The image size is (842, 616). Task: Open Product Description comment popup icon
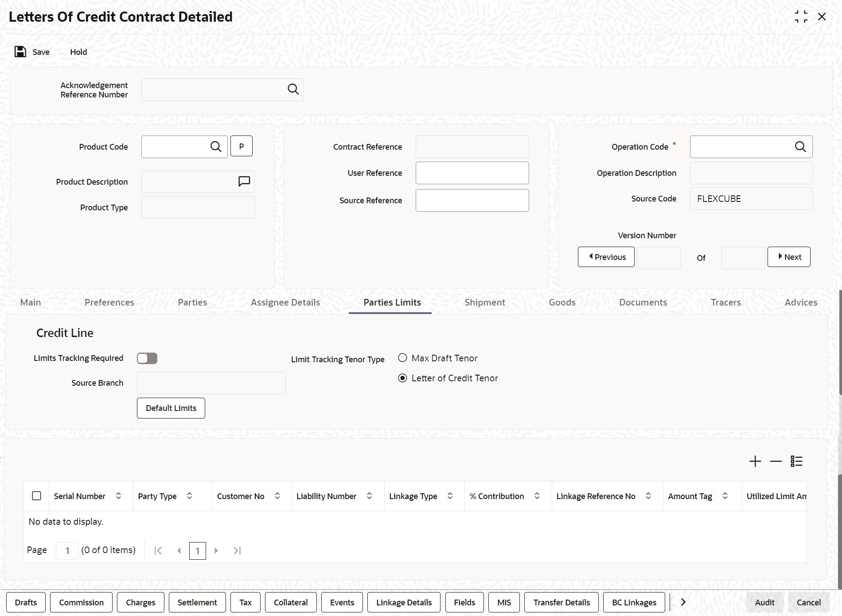point(244,182)
